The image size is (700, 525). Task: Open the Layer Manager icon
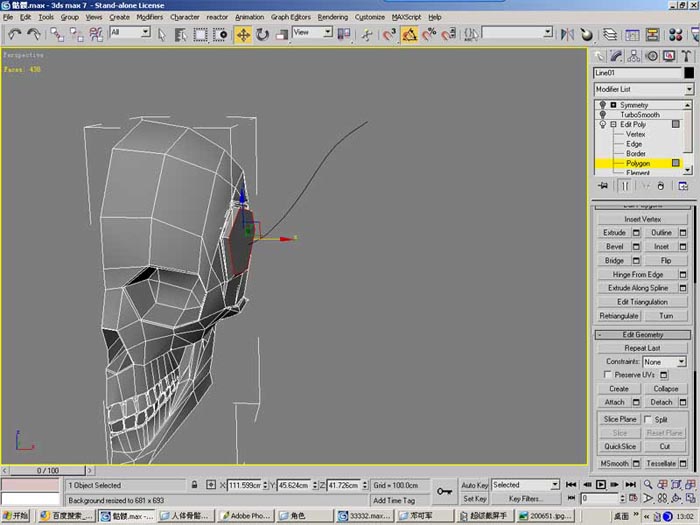click(610, 34)
